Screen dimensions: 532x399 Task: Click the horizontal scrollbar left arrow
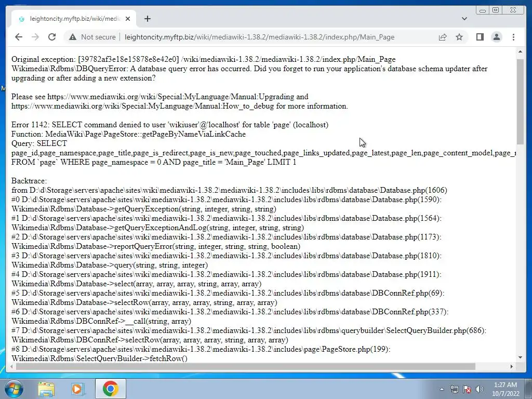point(11,366)
